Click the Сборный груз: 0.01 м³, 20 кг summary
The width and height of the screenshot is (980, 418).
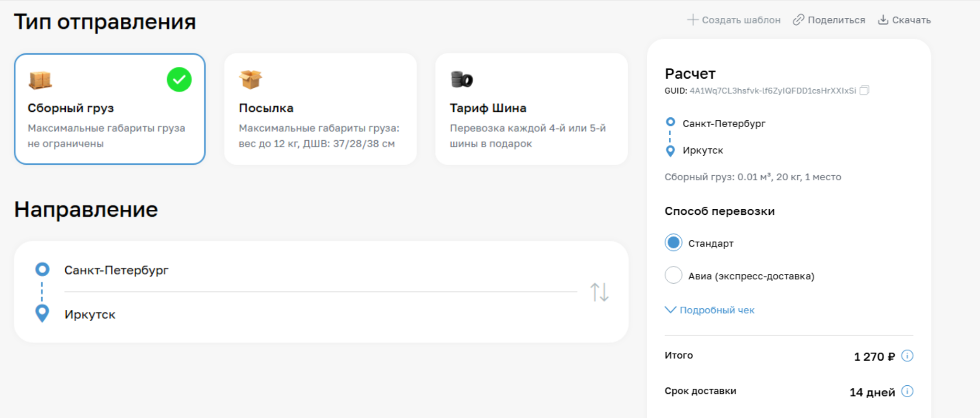click(753, 177)
